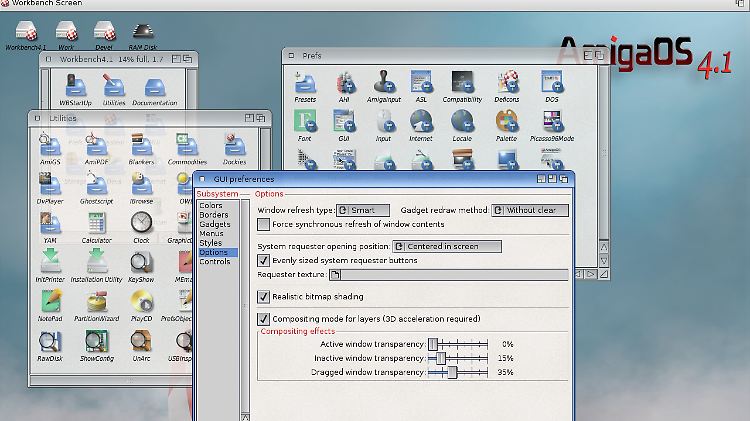
Task: Disable Compositing mode for layers
Action: click(264, 318)
